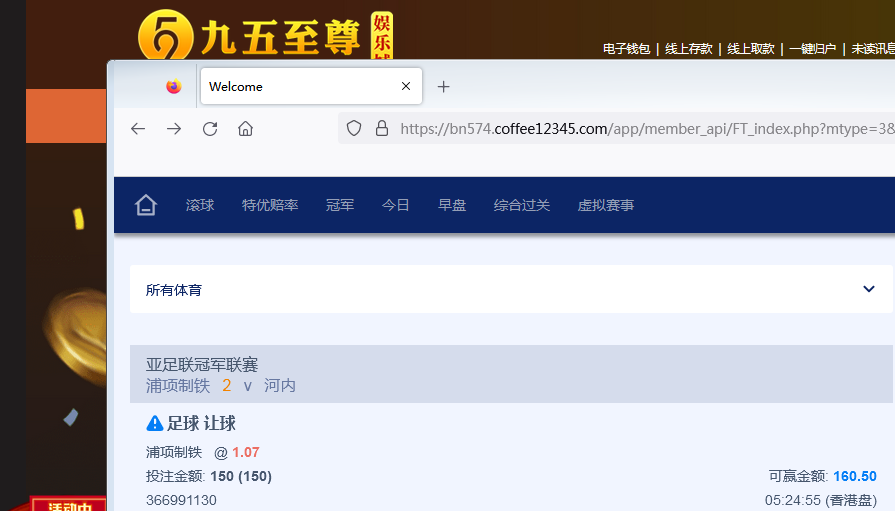Click team name 河内 in match header

point(280,386)
